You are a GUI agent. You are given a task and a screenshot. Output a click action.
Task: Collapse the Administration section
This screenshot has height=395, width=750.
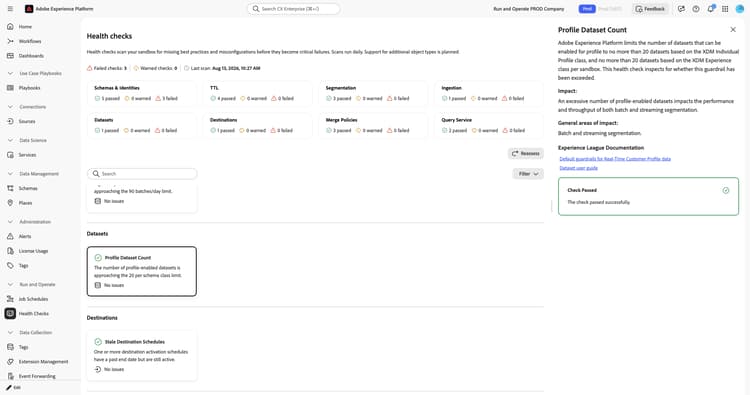point(10,222)
